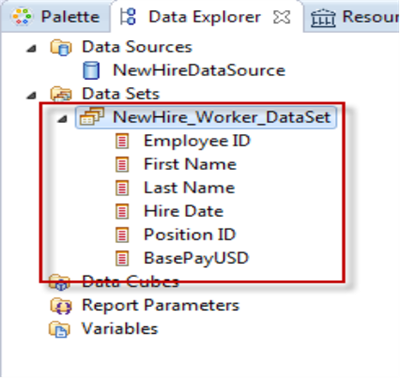Select the Last Name field
400x378 pixels.
[x=189, y=188]
